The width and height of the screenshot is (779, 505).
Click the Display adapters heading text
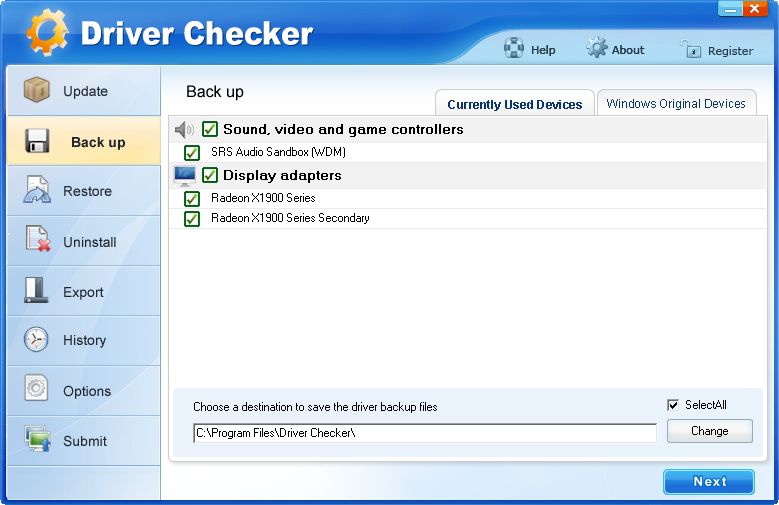[x=282, y=175]
